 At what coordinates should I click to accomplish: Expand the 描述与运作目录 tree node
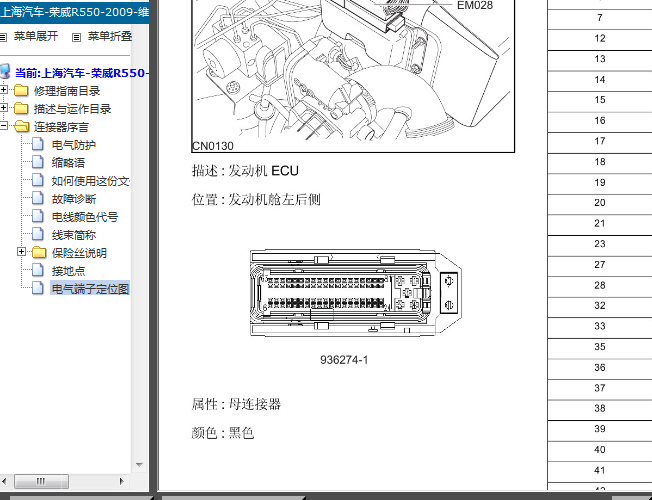coord(4,108)
